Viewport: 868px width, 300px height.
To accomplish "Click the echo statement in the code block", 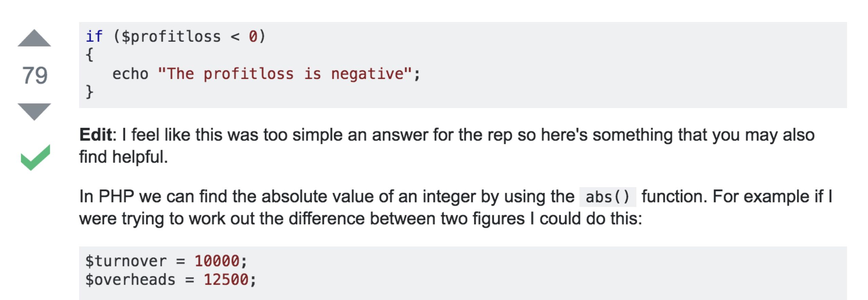I will (x=130, y=74).
